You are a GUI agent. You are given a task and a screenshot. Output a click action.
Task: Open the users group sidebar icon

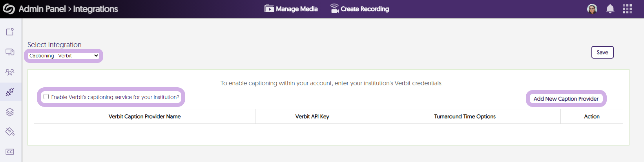10,72
